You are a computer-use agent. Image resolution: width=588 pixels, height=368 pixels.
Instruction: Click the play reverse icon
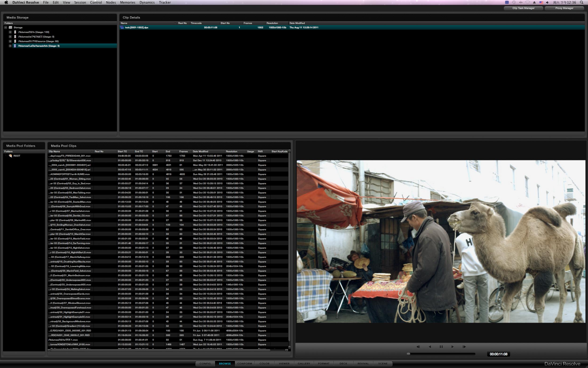429,347
